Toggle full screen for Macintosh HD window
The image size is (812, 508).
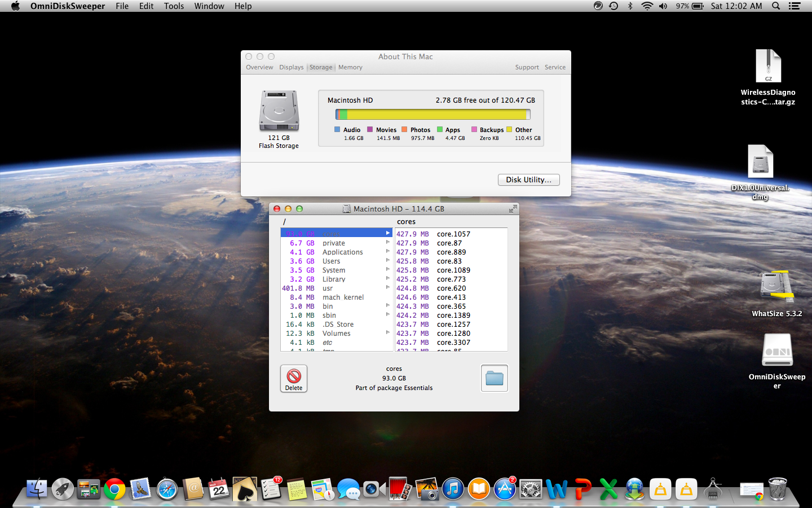pos(513,209)
